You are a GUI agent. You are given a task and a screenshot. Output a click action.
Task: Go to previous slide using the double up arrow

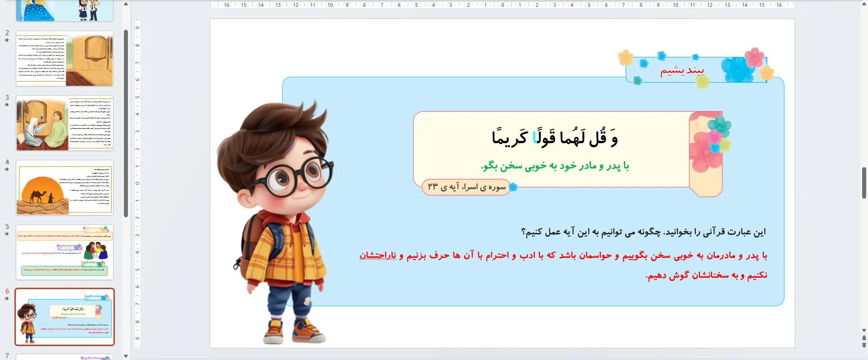(x=864, y=338)
